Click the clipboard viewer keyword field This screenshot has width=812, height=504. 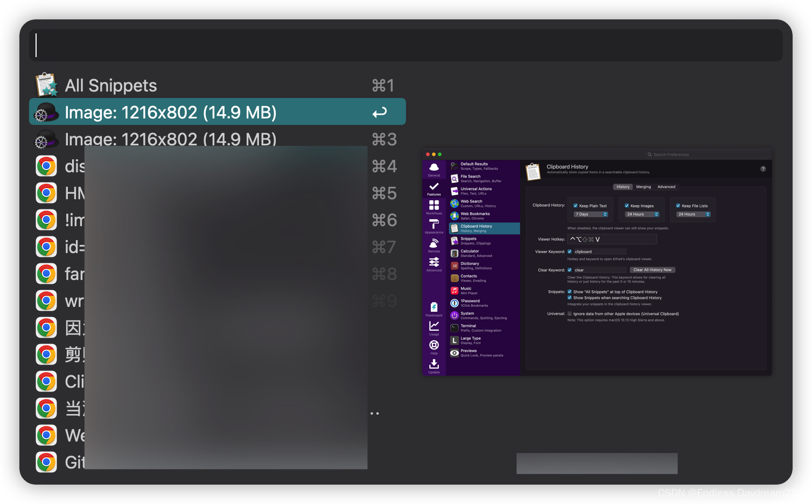click(x=600, y=251)
